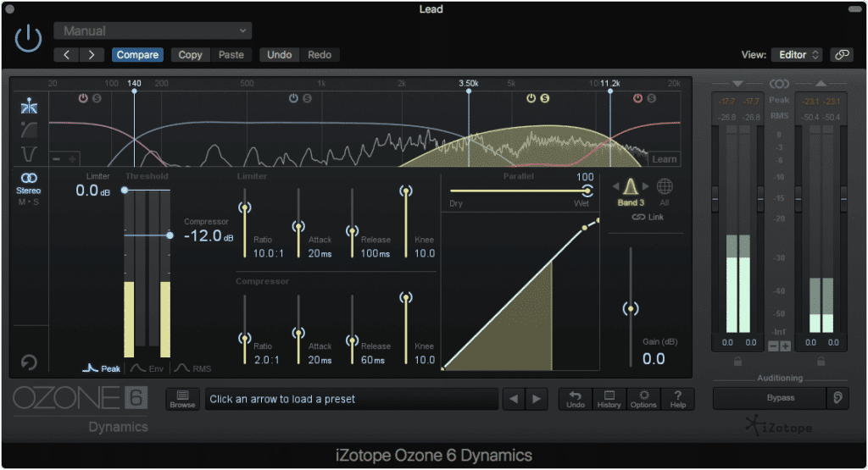The image size is (868, 470).
Task: Select the gain reduction trace view icon
Action: [x=29, y=130]
